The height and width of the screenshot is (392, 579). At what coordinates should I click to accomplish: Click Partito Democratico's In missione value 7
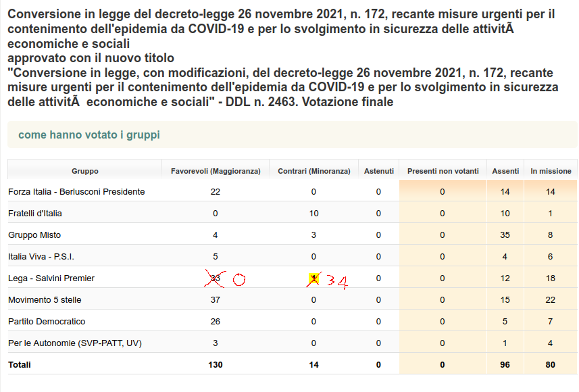550,322
